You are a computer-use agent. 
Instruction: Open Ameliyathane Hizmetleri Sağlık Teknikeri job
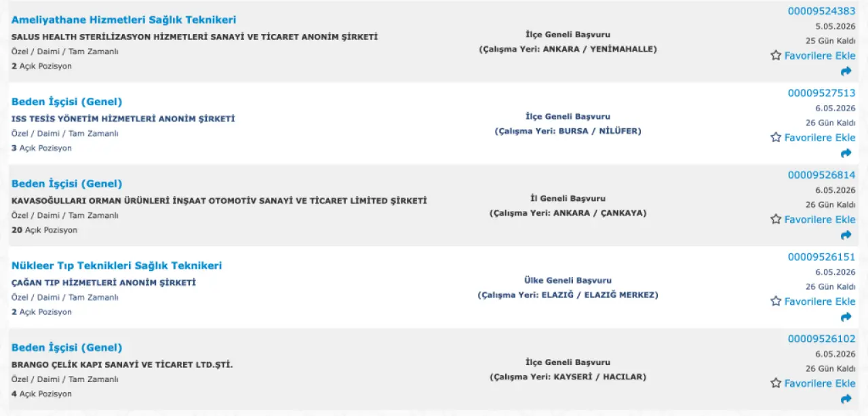pyautogui.click(x=123, y=20)
